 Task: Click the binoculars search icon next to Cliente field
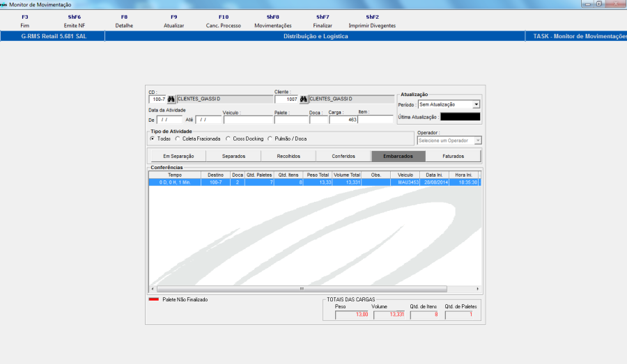[304, 99]
